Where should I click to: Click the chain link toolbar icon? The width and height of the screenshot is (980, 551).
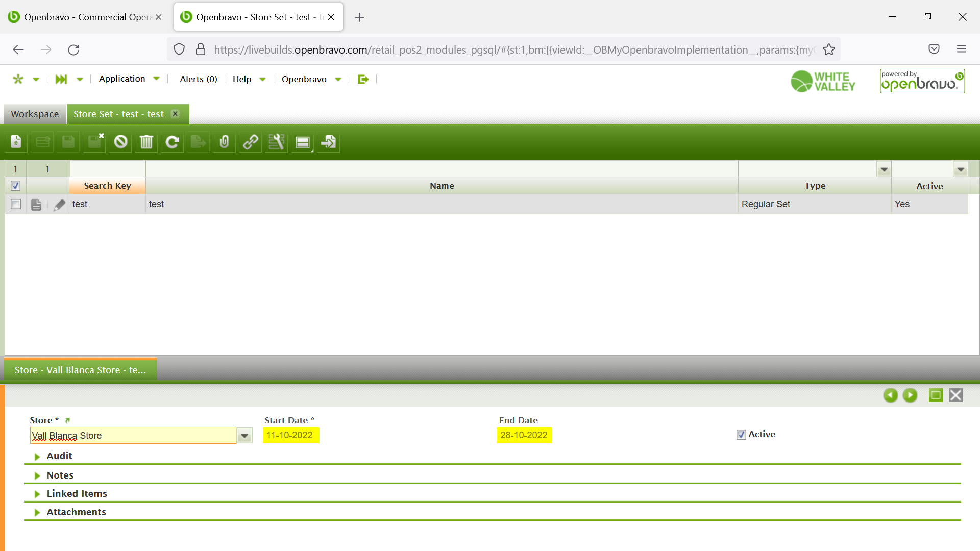pyautogui.click(x=250, y=142)
